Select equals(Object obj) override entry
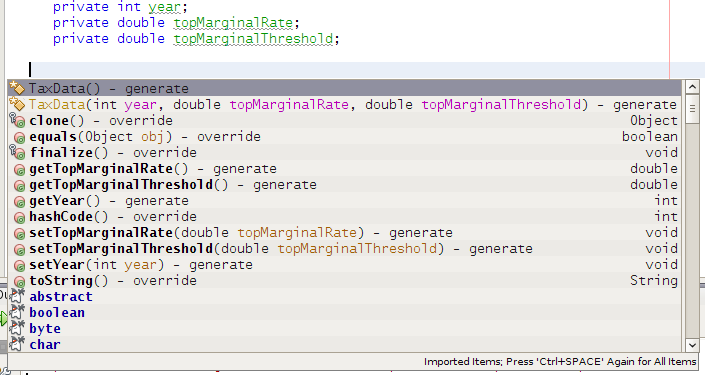Image resolution: width=705 pixels, height=375 pixels. pos(344,137)
